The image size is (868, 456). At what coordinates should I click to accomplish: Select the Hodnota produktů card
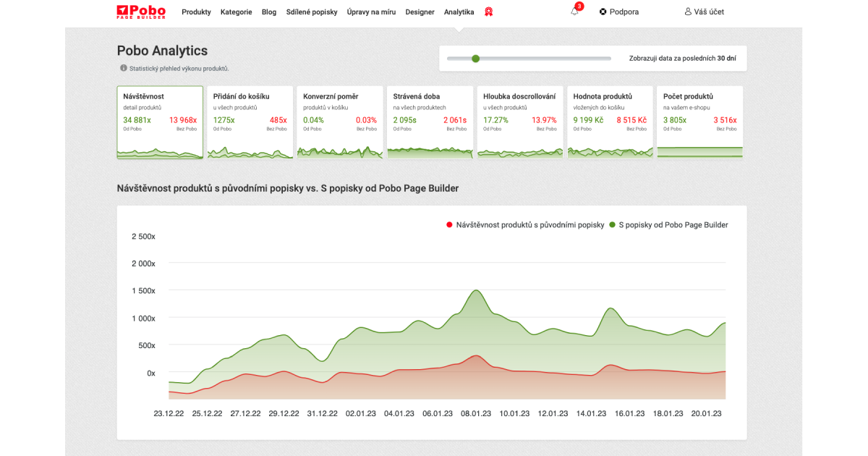pyautogui.click(x=610, y=122)
